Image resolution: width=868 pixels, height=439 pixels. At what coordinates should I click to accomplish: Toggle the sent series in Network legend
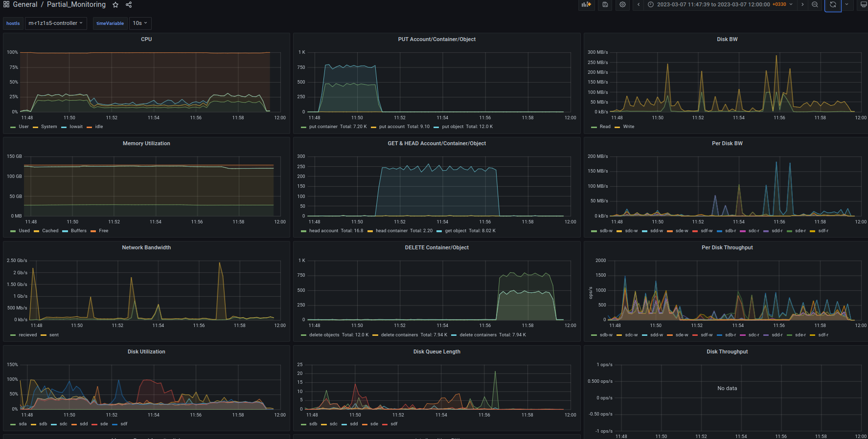point(54,335)
